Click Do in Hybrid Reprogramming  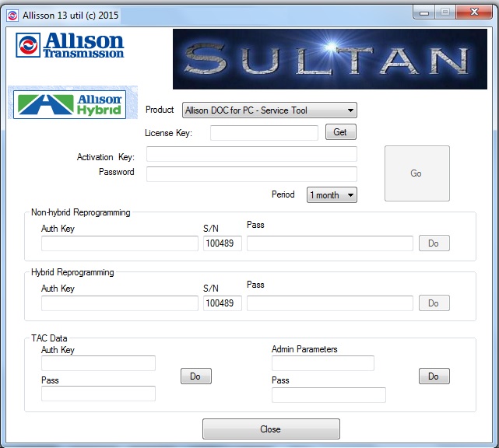point(434,303)
